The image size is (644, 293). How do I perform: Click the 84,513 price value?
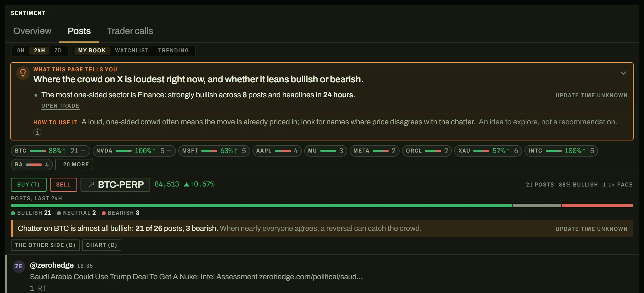click(x=167, y=184)
